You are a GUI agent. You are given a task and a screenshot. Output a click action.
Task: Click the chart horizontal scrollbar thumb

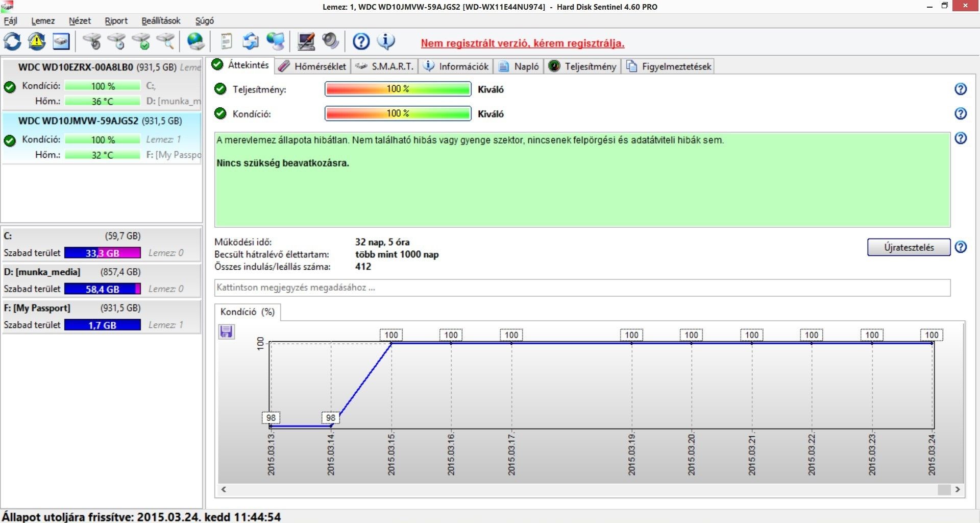coord(944,489)
